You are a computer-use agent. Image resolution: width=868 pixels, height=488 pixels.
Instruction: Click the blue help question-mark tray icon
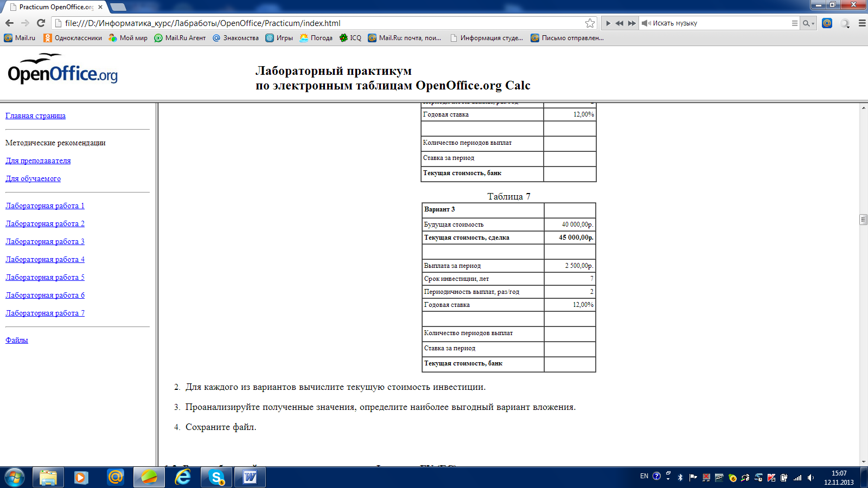[x=656, y=476]
